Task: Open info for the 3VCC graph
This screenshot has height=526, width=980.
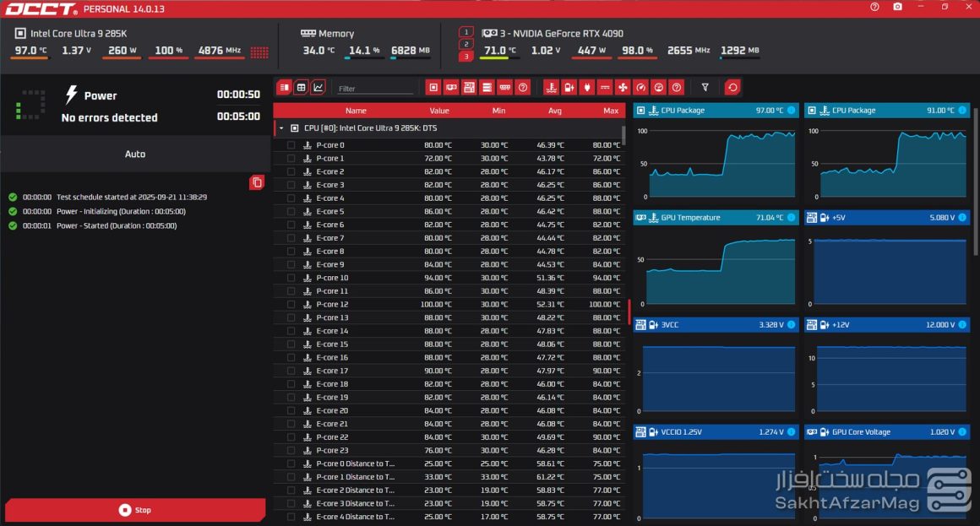Action: tap(792, 325)
